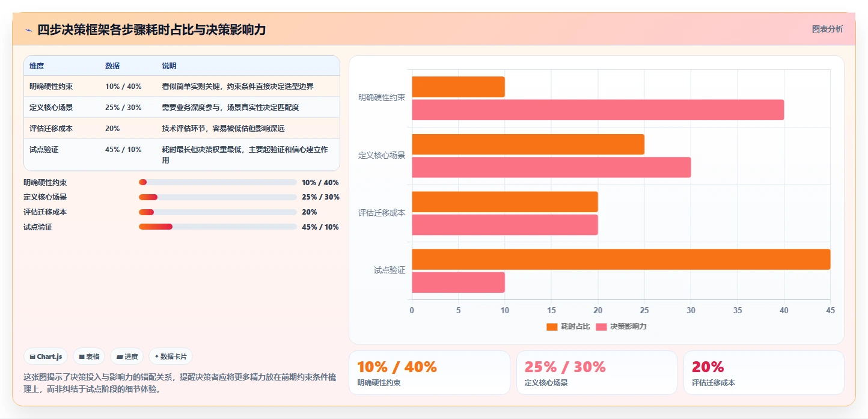
Task: Click the pink 决策影响力 bar for 明确硬性约束
Action: (598, 110)
